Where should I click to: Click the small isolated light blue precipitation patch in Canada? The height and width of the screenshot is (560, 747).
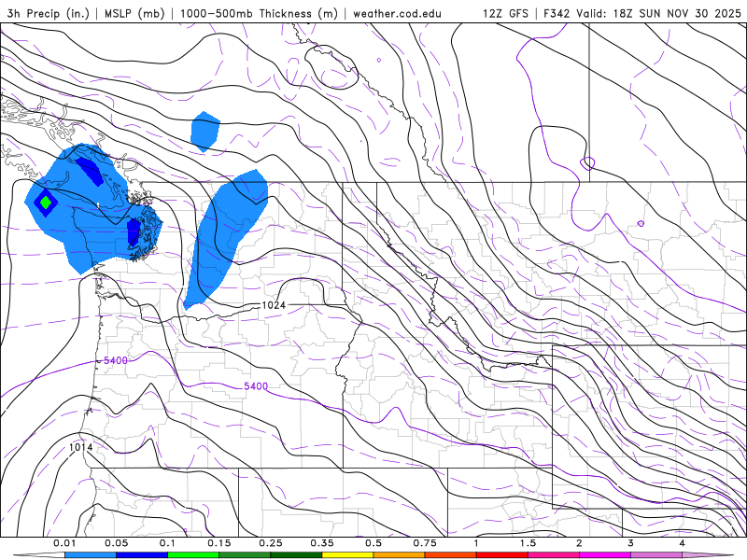205,132
